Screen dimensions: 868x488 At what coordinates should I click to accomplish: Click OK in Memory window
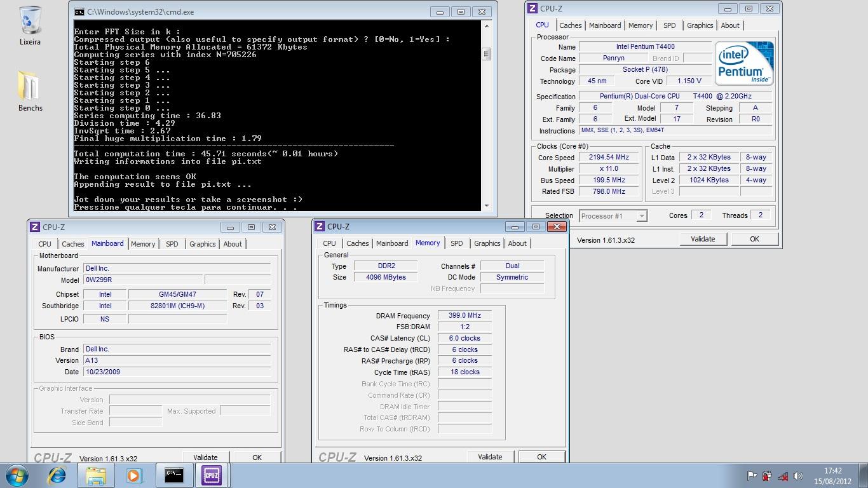[541, 457]
